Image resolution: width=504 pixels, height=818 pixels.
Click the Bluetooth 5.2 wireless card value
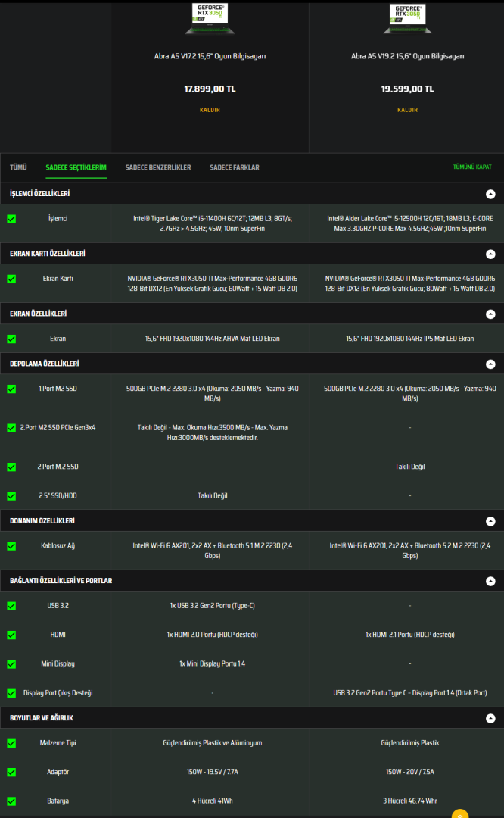410,551
